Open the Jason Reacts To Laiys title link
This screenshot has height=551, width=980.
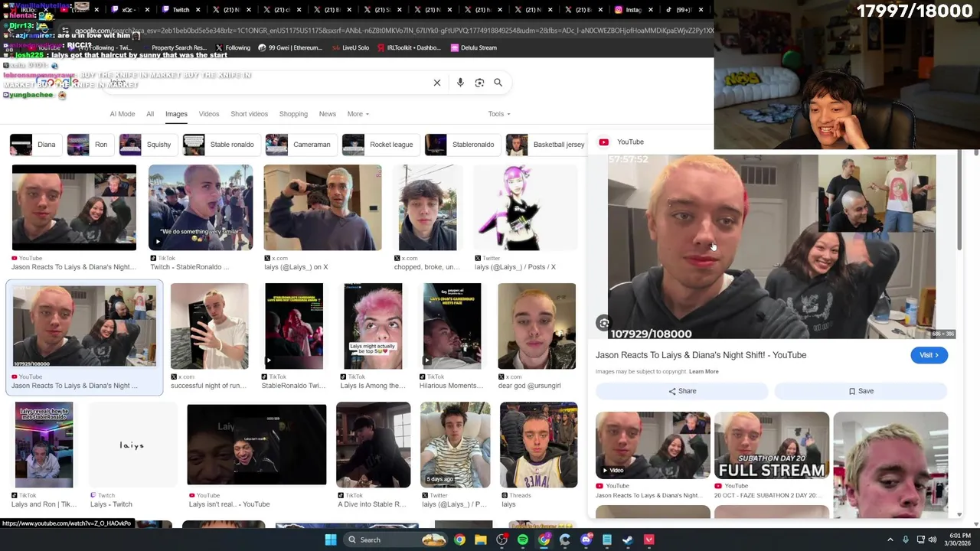coord(701,355)
